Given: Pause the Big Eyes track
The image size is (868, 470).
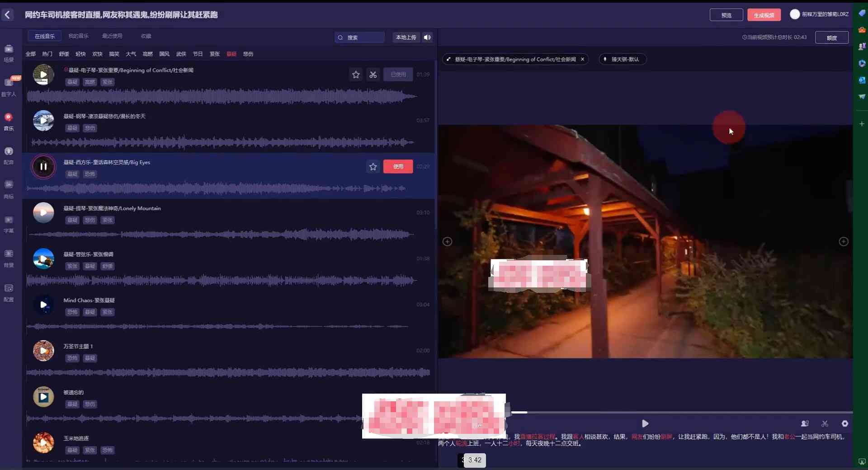Looking at the screenshot, I should 43,166.
